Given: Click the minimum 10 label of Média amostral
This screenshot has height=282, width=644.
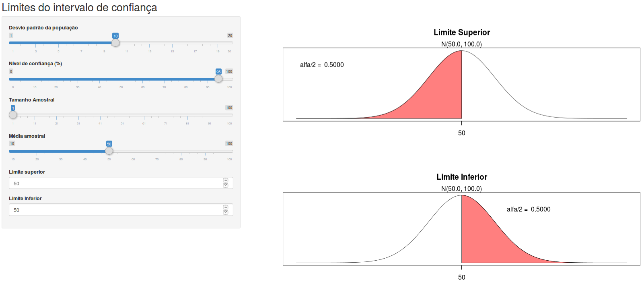Looking at the screenshot, I should coord(12,143).
